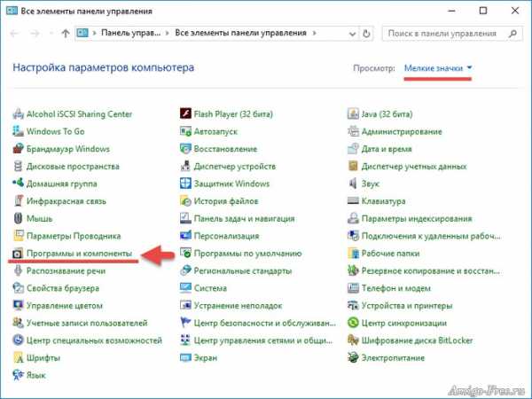Click the Распознавание речи microphone icon
This screenshot has width=532, height=399.
point(18,270)
